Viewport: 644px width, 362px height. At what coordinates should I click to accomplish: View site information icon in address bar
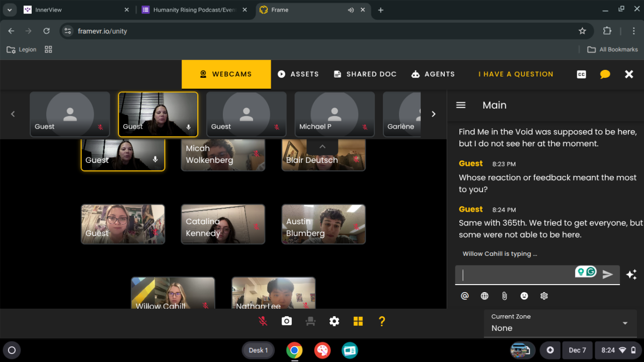click(67, 31)
